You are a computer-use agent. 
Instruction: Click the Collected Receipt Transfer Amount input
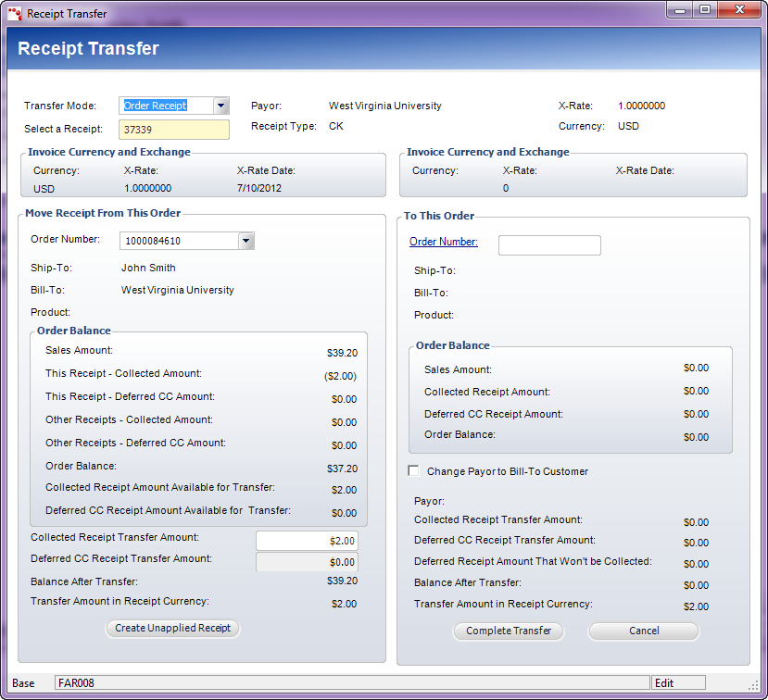click(306, 541)
